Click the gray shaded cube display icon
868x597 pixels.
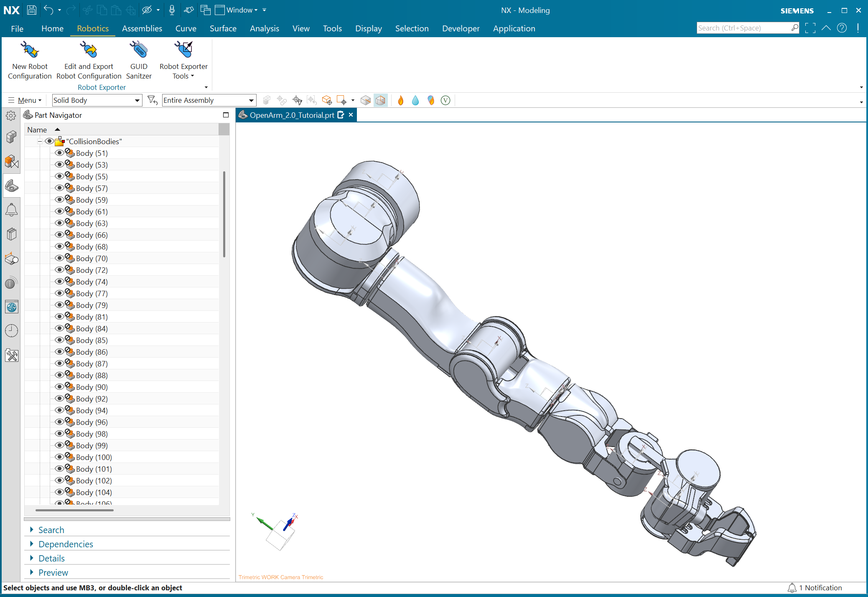click(x=366, y=100)
